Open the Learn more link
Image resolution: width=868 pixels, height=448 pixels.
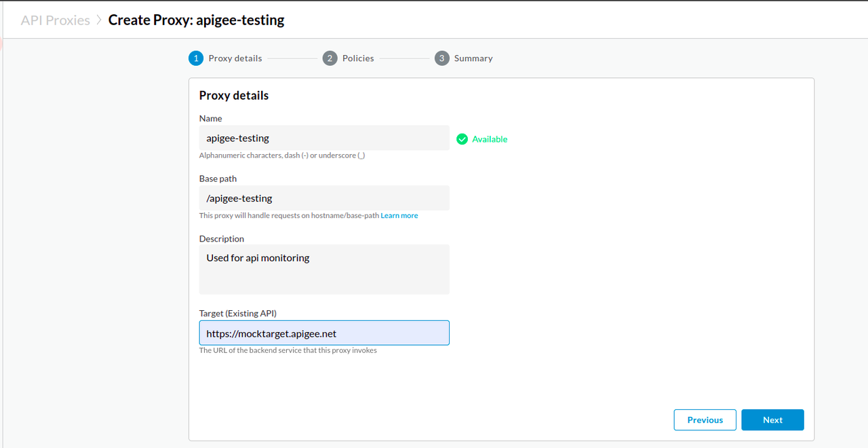tap(399, 216)
